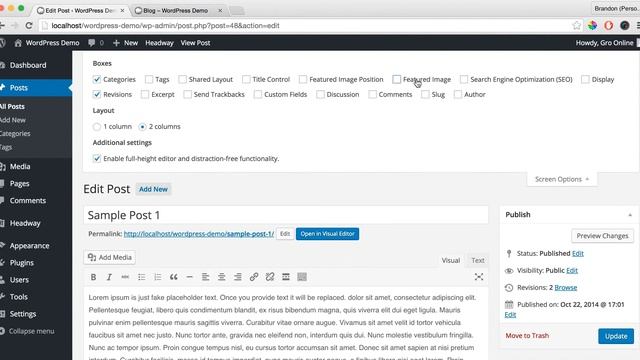Click Add Media button
640x360 pixels.
point(110,258)
